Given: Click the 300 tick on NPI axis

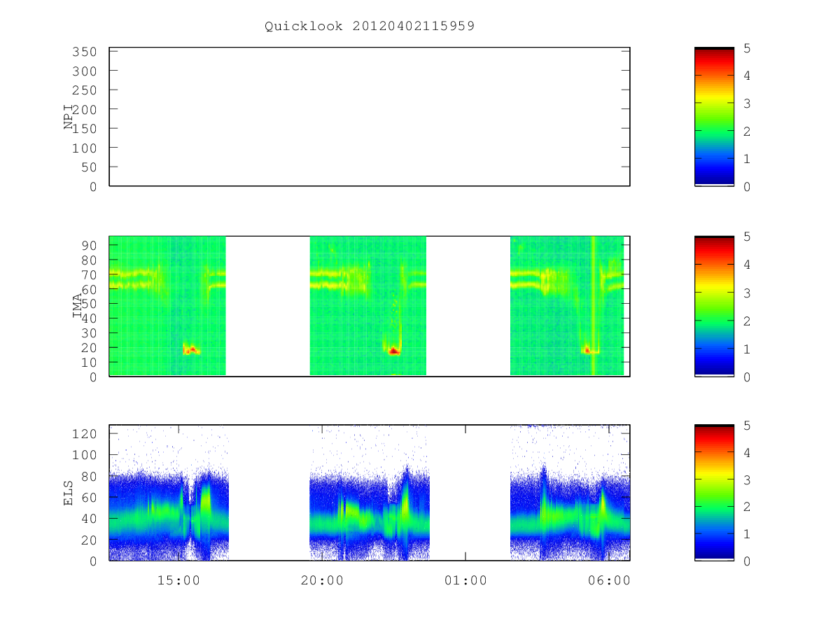Looking at the screenshot, I should pyautogui.click(x=84, y=71).
